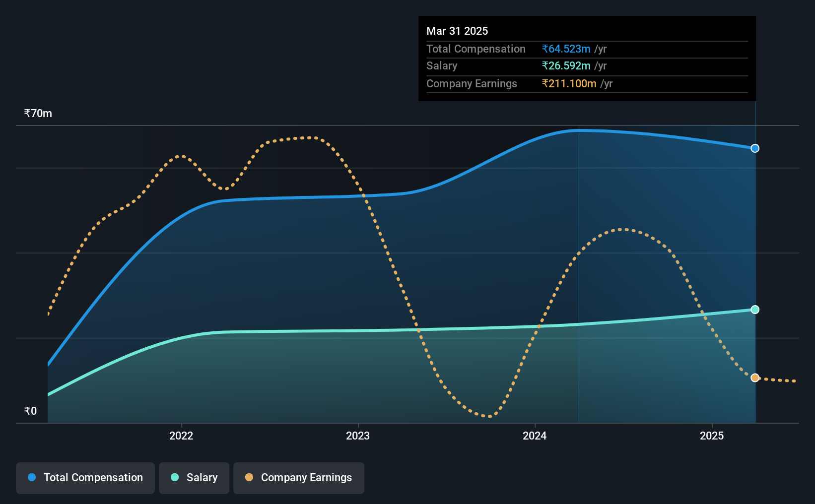
Task: Toggle the Company Earnings legend button
Action: pos(299,478)
